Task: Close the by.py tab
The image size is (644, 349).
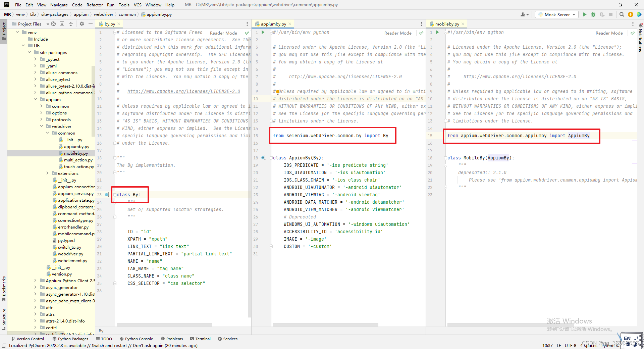Action: tap(118, 24)
